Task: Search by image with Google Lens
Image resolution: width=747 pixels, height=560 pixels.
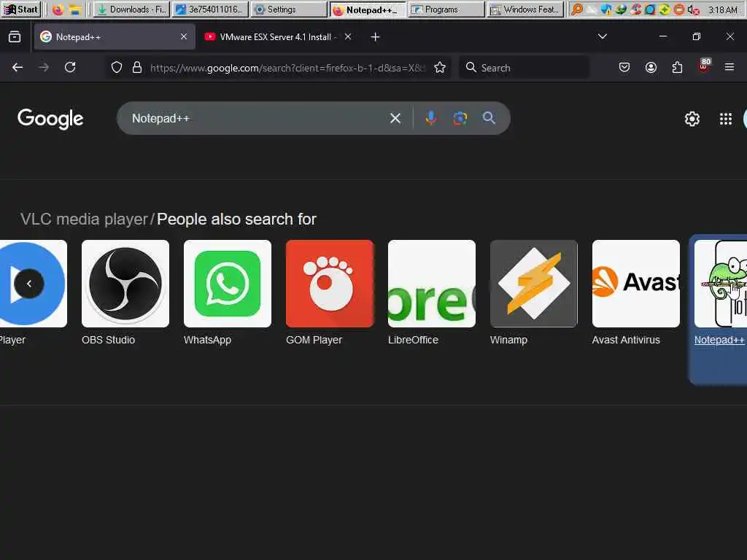Action: (x=460, y=118)
